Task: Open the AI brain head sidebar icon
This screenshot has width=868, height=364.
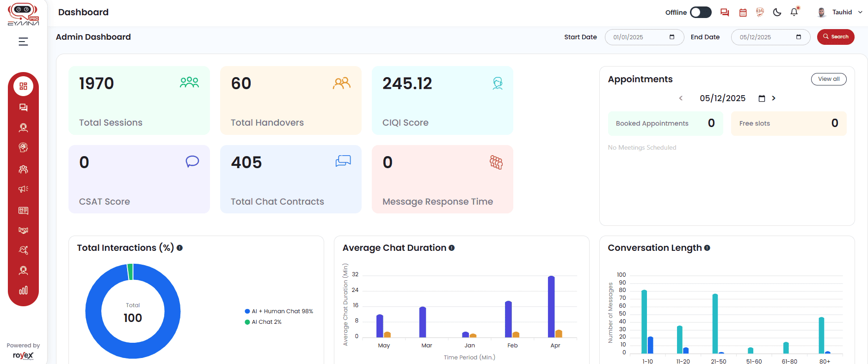Action: point(23,147)
